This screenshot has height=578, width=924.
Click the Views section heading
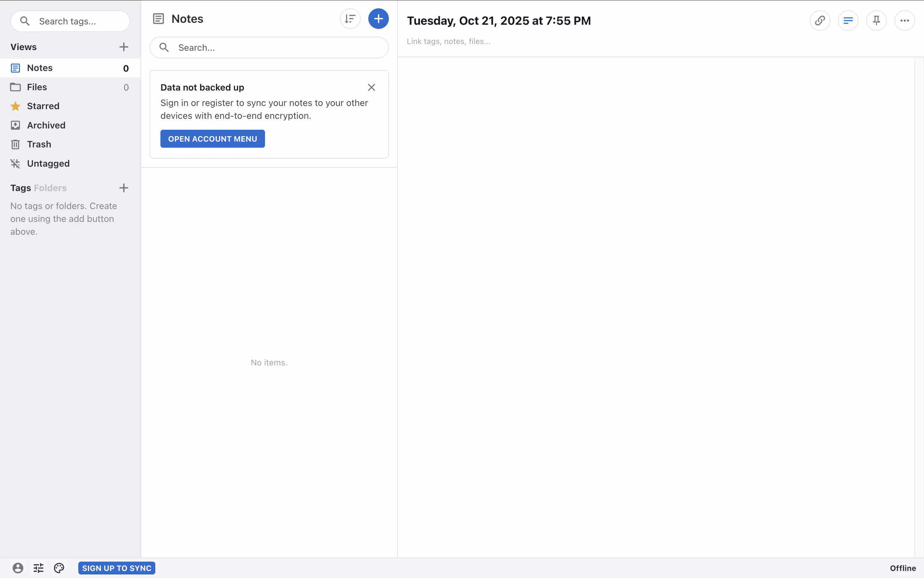tap(24, 47)
